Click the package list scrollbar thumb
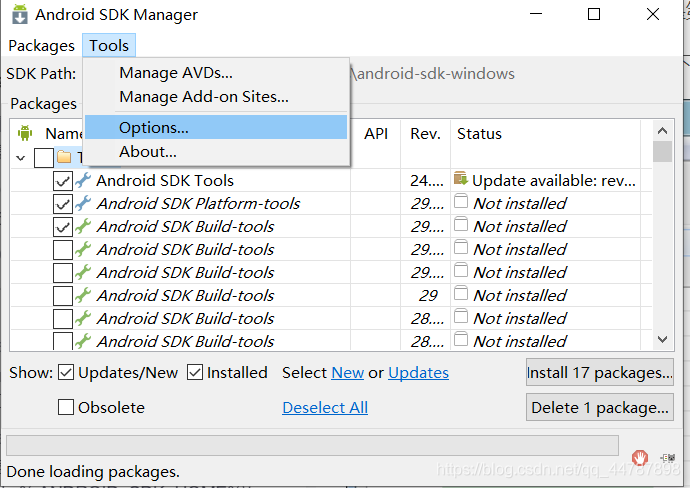The height and width of the screenshot is (488, 690). (662, 151)
